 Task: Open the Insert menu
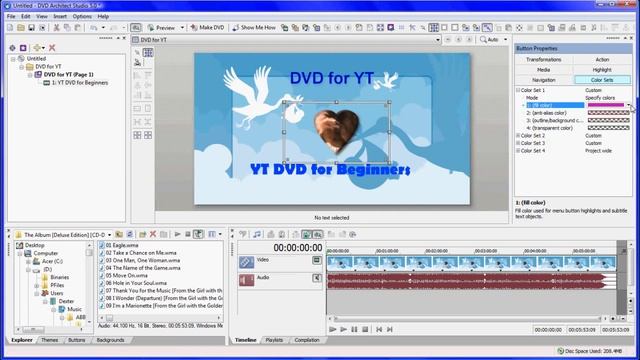click(x=60, y=16)
